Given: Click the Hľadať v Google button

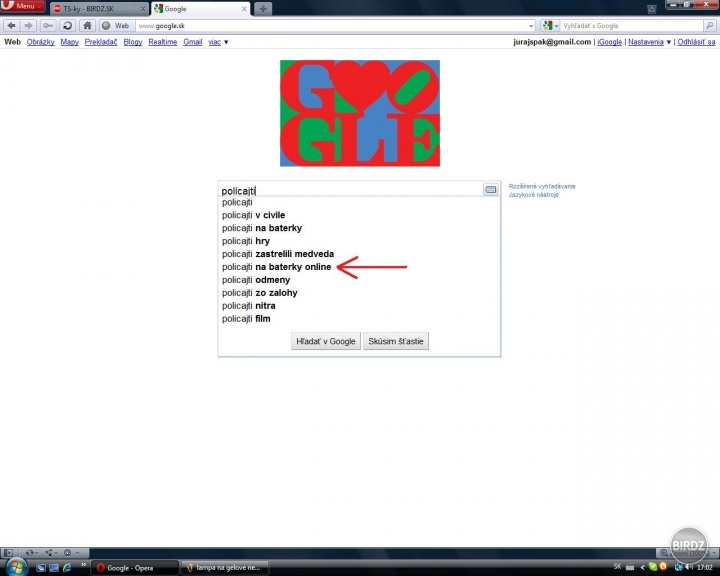Looking at the screenshot, I should (x=326, y=341).
